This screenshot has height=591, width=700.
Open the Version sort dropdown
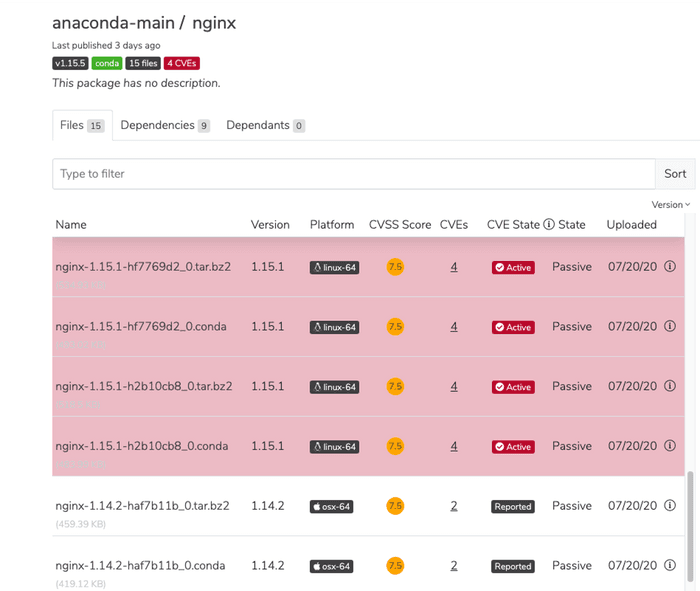coord(671,204)
